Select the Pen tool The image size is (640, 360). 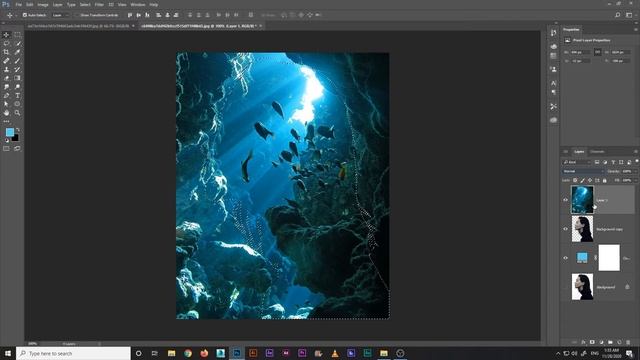[6, 96]
